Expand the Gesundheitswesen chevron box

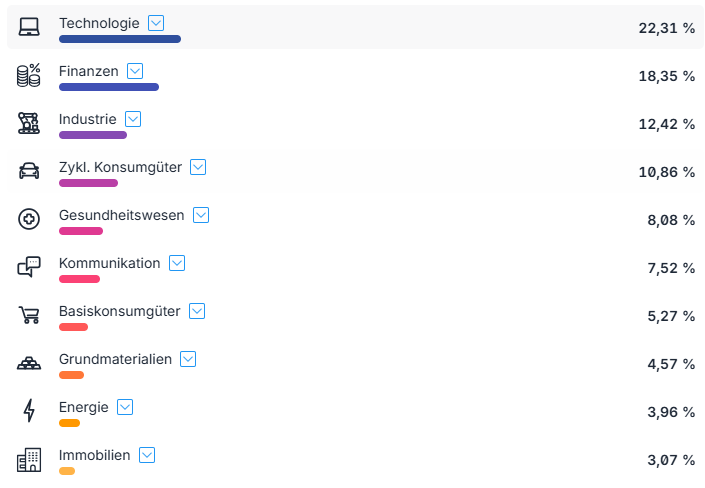click(201, 215)
